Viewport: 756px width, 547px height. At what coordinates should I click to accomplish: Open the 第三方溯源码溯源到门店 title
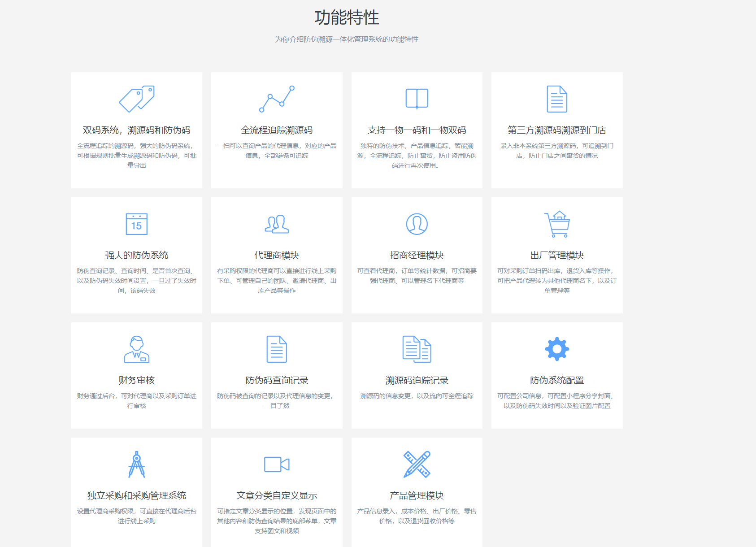pos(557,130)
